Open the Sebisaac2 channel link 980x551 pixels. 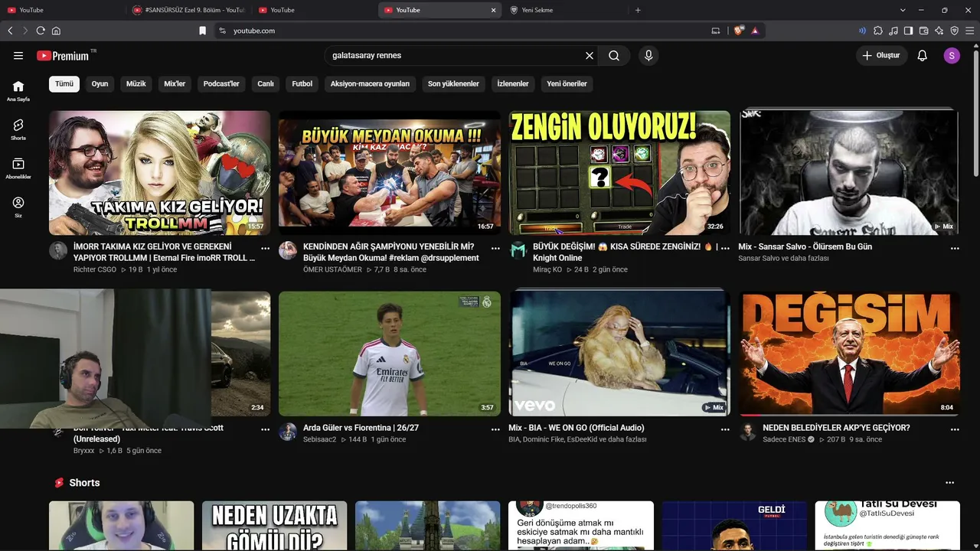click(320, 439)
